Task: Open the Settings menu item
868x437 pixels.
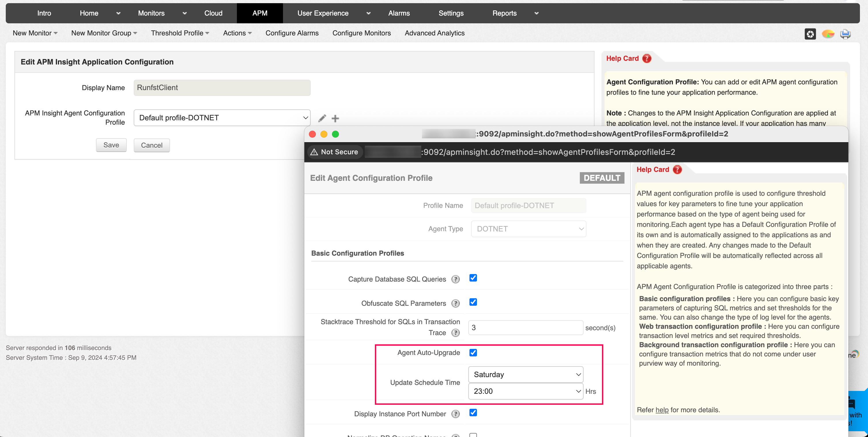Action: click(451, 13)
